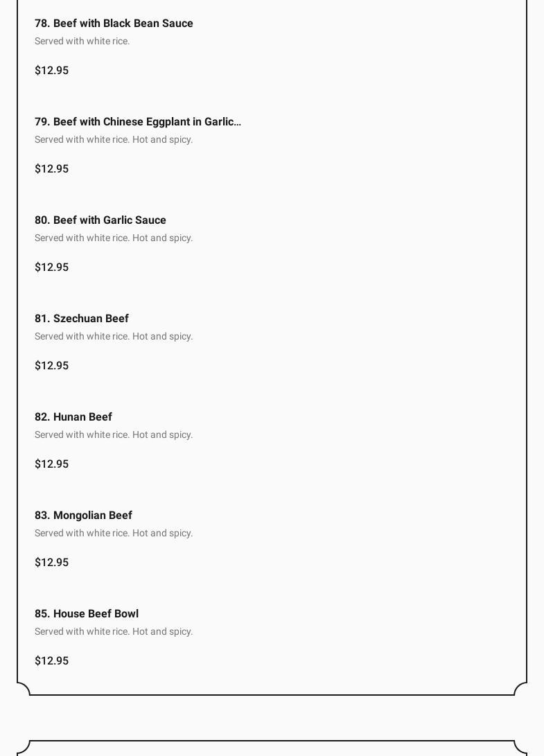Click the Hunan Beef description line
This screenshot has height=756, width=544.
tap(114, 435)
